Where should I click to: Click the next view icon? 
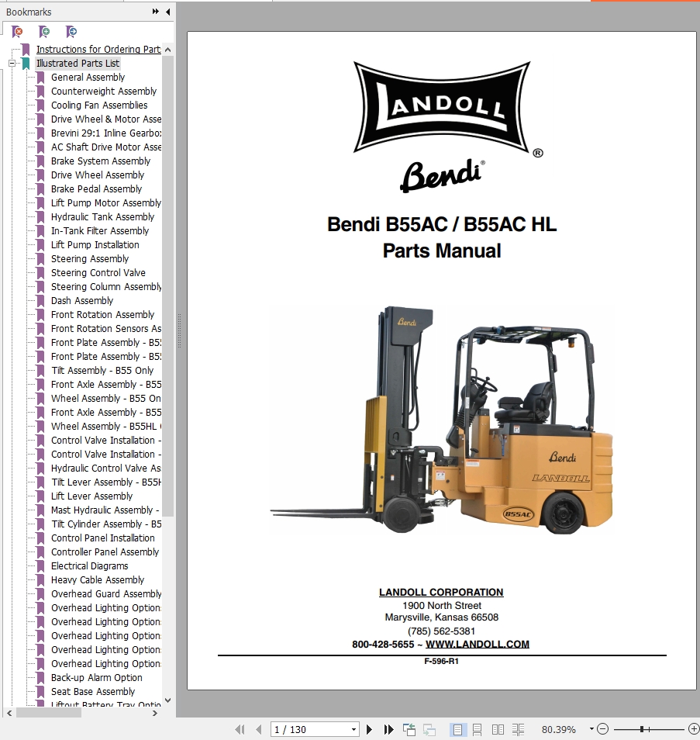click(429, 730)
